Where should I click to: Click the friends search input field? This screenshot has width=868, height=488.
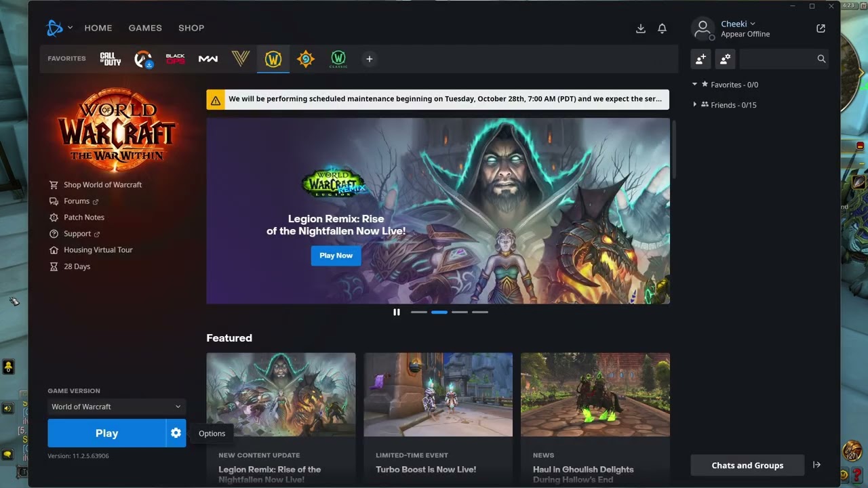point(778,59)
